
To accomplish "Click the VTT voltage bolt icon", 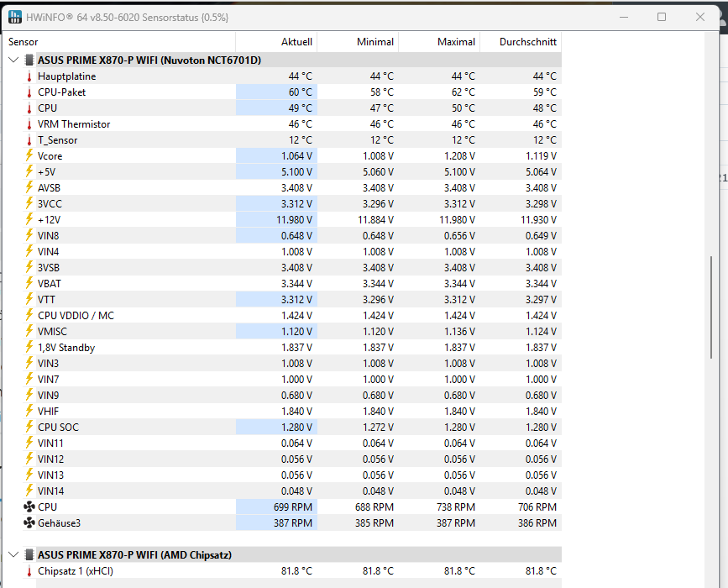I will 29,299.
